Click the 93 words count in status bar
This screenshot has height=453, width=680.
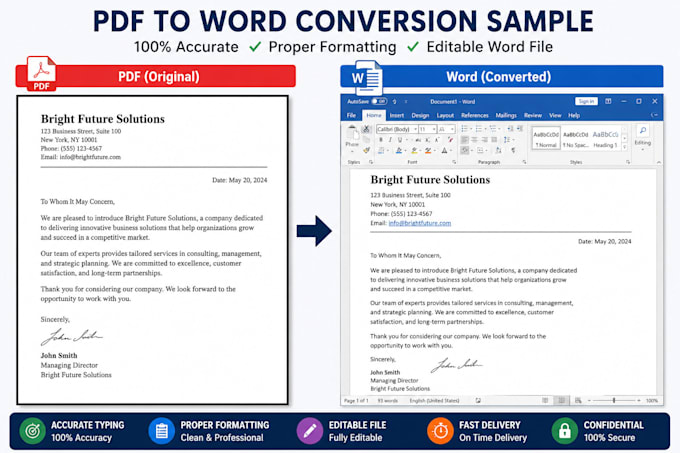coord(387,401)
